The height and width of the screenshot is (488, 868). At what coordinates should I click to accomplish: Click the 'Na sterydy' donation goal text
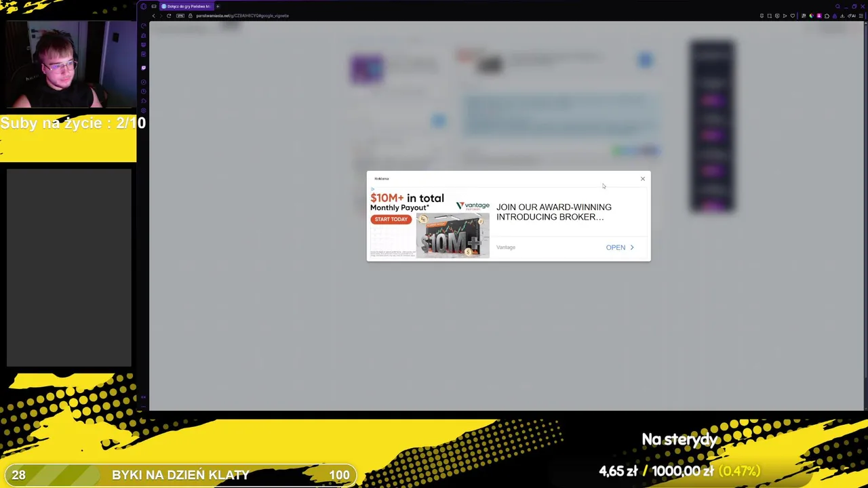679,440
